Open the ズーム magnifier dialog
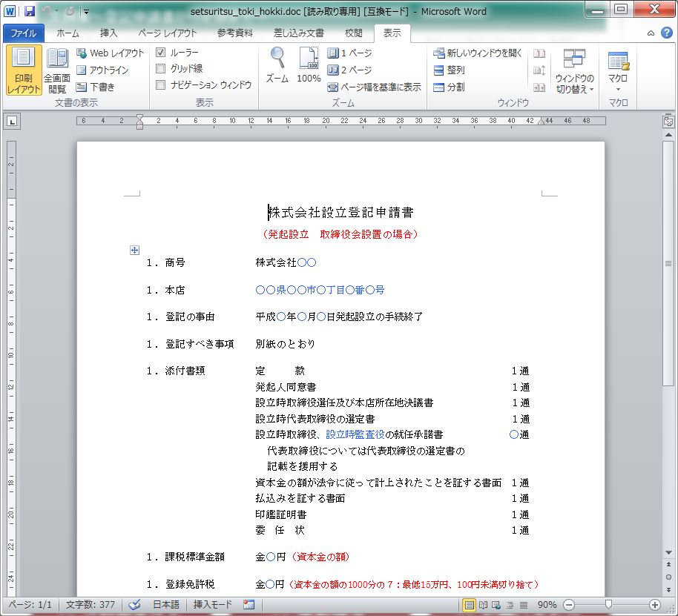The image size is (678, 616). pyautogui.click(x=277, y=66)
